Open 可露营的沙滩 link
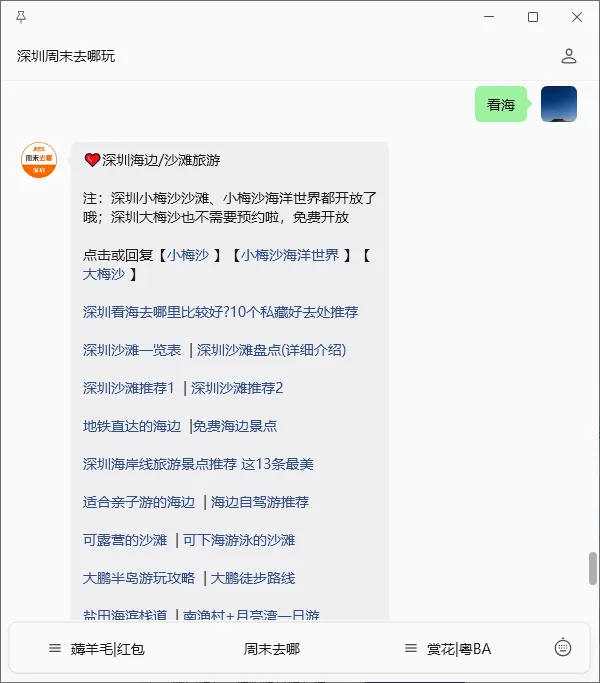600x683 pixels. [x=125, y=540]
